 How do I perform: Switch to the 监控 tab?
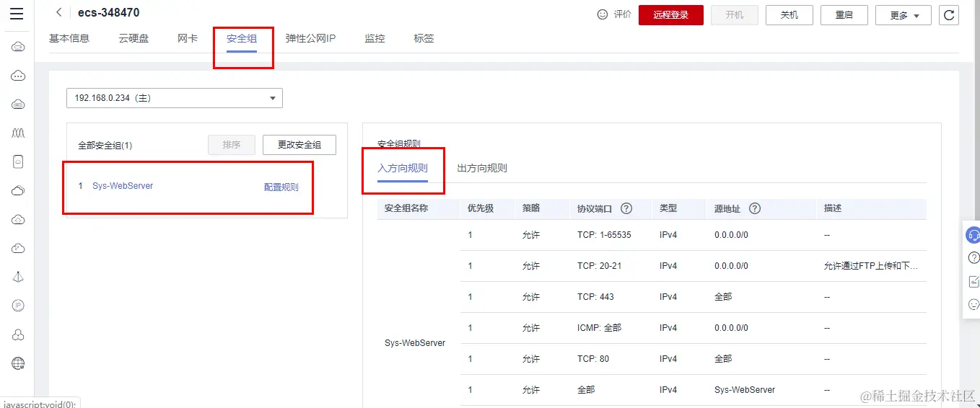coord(375,38)
